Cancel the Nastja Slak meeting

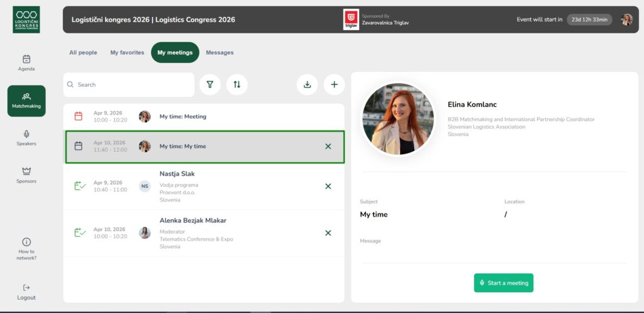[x=328, y=186]
